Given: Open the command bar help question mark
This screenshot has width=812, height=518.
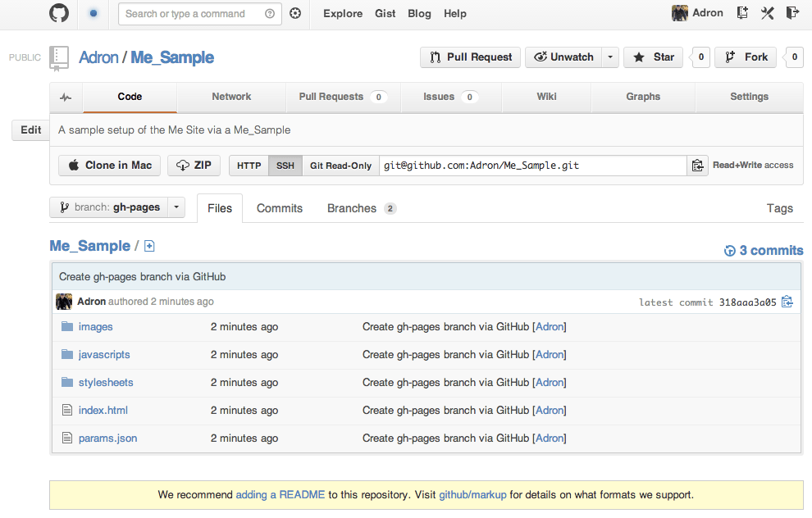Looking at the screenshot, I should tap(270, 13).
